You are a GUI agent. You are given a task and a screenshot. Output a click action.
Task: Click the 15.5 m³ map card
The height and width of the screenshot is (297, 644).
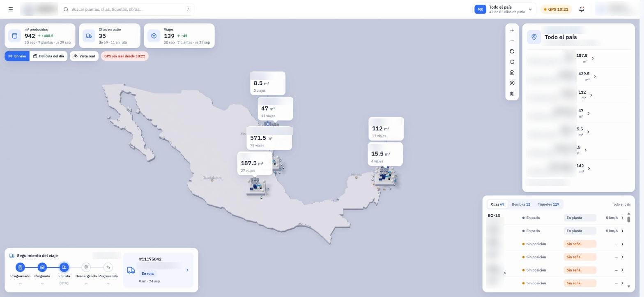(385, 154)
